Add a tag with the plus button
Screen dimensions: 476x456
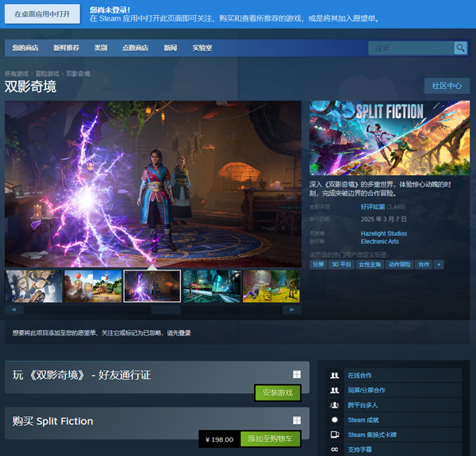439,265
